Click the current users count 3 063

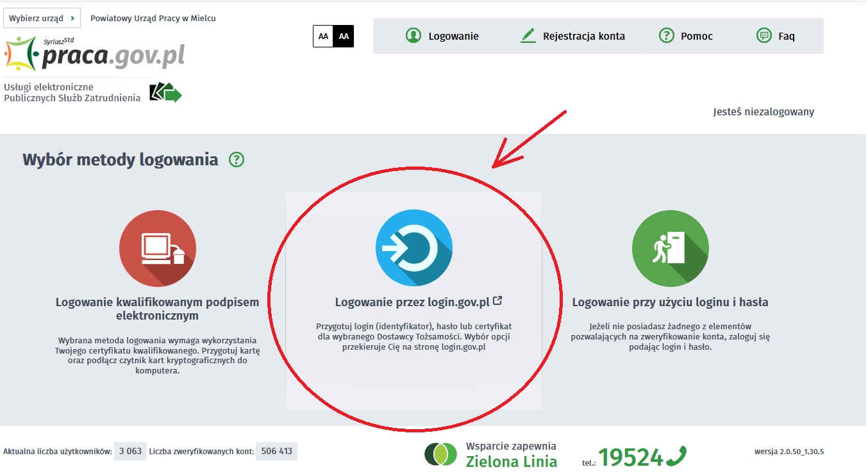130,451
